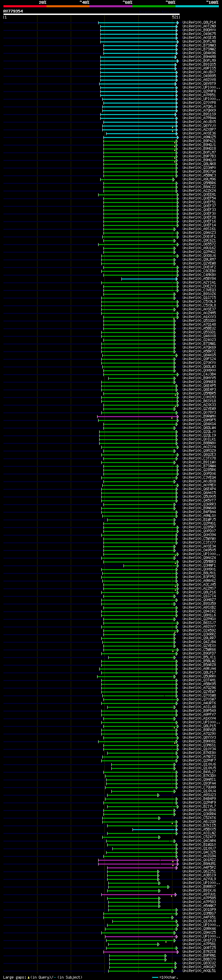Click label UniRef100_Q70YP8

199,103
